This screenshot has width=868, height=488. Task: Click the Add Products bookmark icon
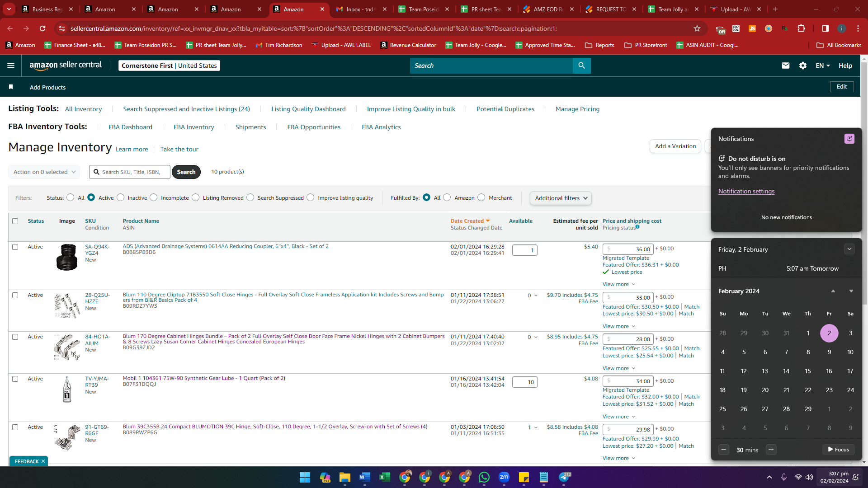[x=11, y=87]
